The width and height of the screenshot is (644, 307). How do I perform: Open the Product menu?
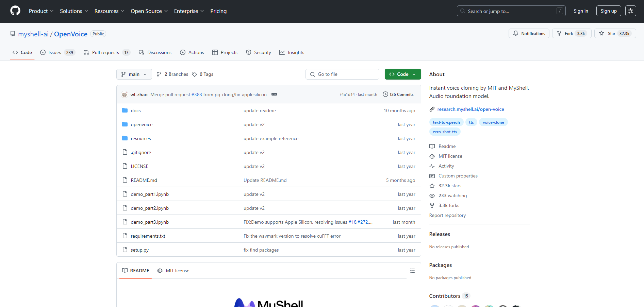tap(41, 11)
